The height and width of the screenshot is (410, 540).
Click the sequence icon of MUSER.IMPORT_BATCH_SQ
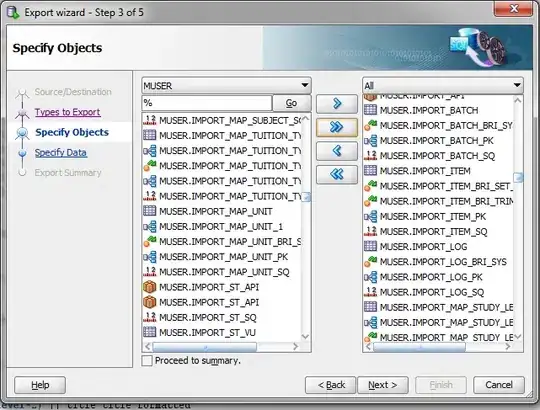[371, 156]
